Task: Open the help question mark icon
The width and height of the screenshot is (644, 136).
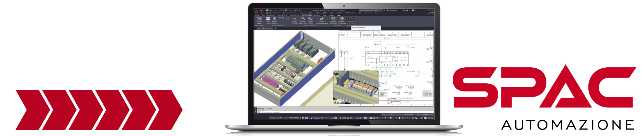Action: point(413,10)
